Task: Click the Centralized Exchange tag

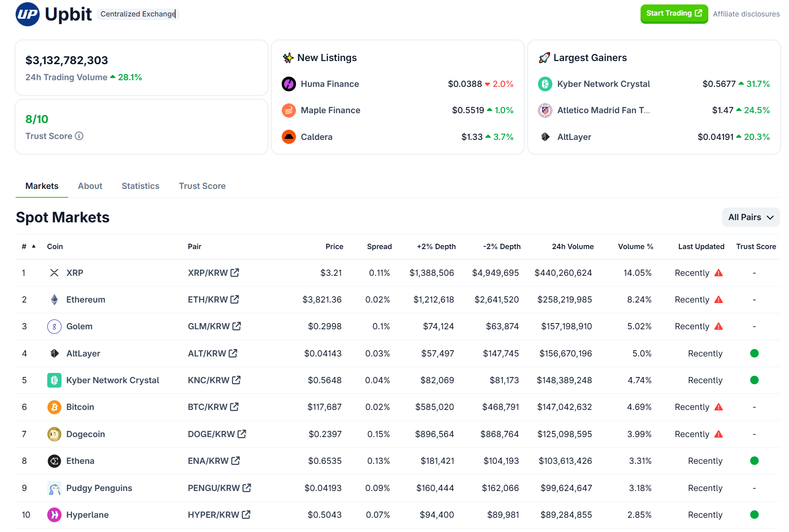Action: point(138,14)
